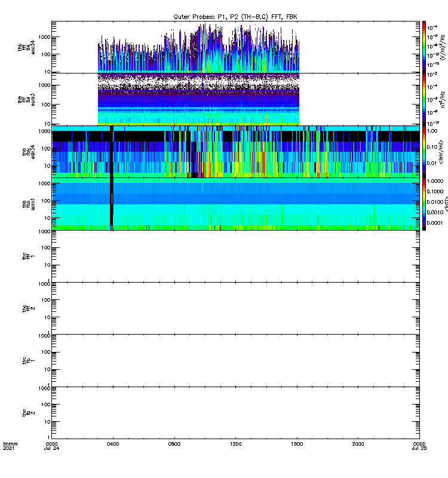The image size is (448, 478).
Task: Click the empty thc fb 1 plot panel
Action: [235, 361]
